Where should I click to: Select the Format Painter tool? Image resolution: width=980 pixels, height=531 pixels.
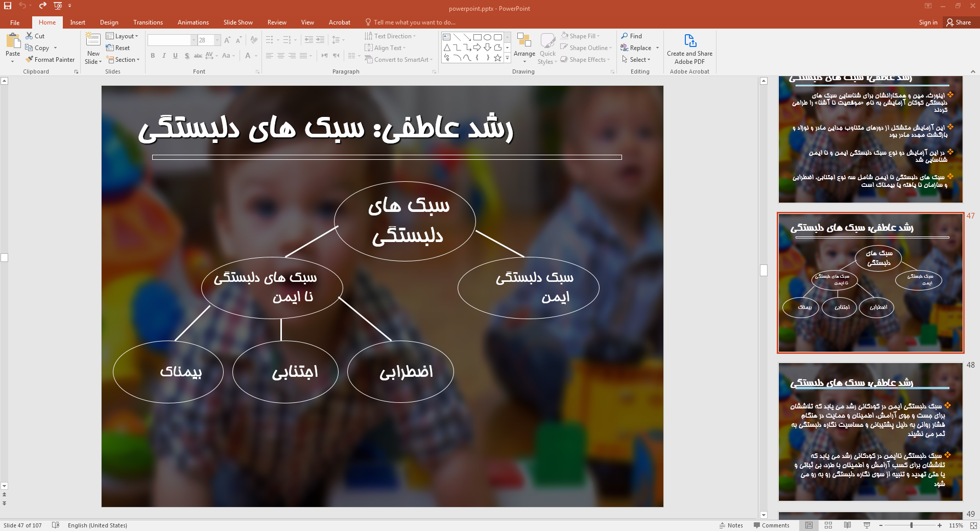pyautogui.click(x=50, y=60)
